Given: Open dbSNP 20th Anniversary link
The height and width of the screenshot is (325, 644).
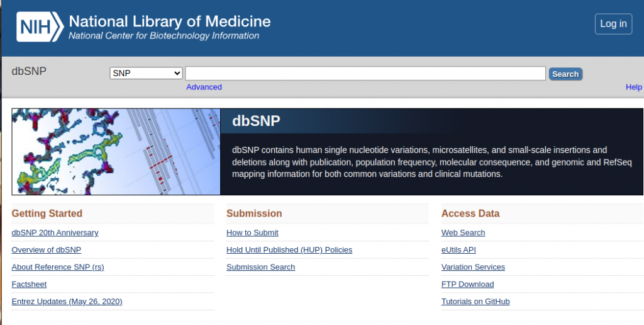Looking at the screenshot, I should click(x=55, y=233).
